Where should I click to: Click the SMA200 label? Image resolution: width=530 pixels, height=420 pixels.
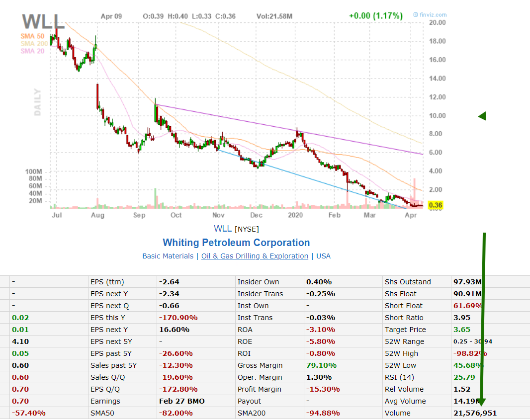click(252, 413)
